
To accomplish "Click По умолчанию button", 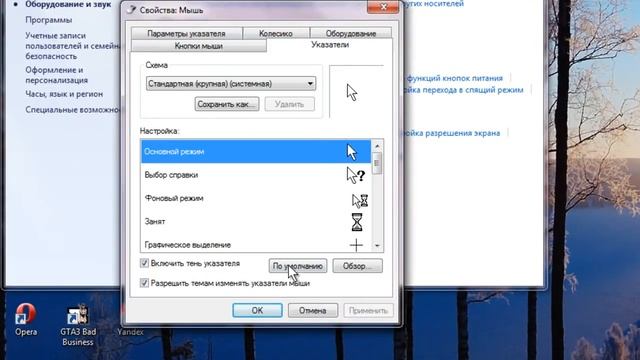I will tap(298, 266).
